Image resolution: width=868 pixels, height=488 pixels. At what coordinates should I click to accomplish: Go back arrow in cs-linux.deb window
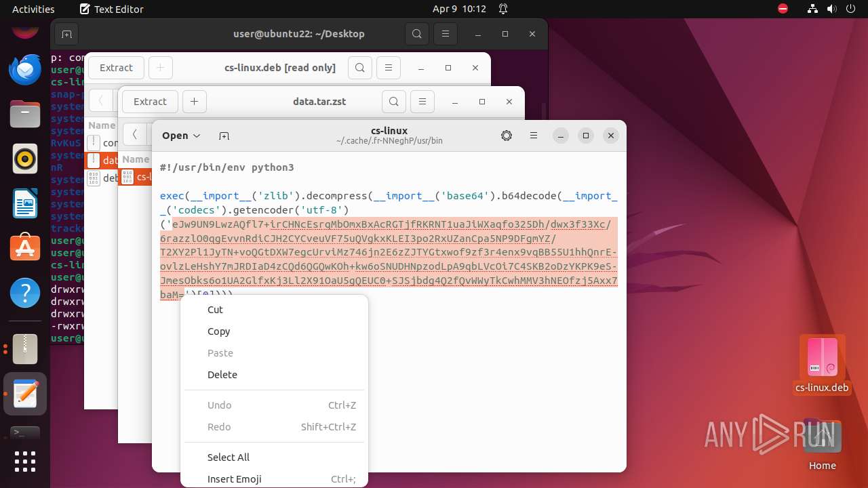pos(101,101)
